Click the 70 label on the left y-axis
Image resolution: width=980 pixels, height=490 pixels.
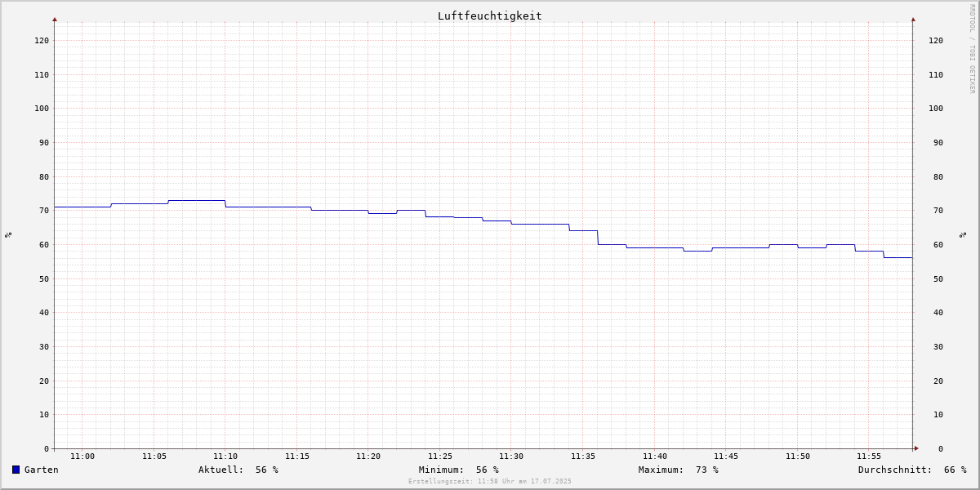click(x=44, y=211)
